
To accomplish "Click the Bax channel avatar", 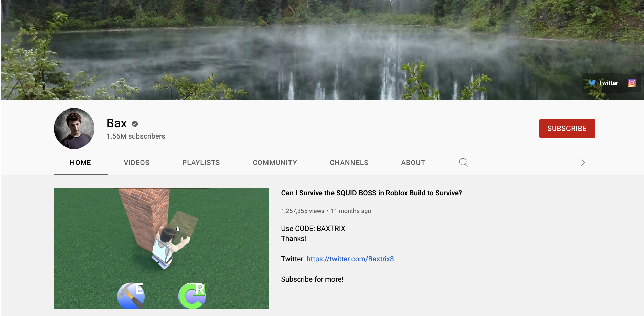I will click(x=74, y=129).
